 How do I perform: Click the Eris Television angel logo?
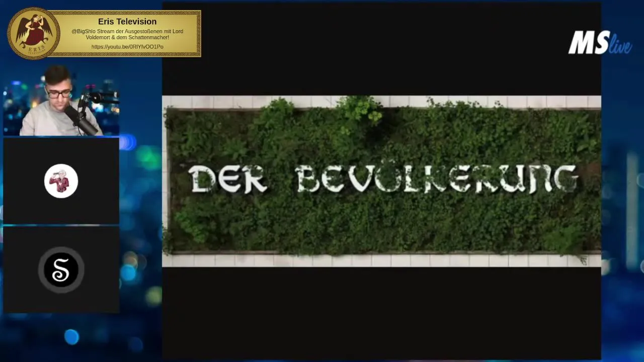click(x=34, y=34)
